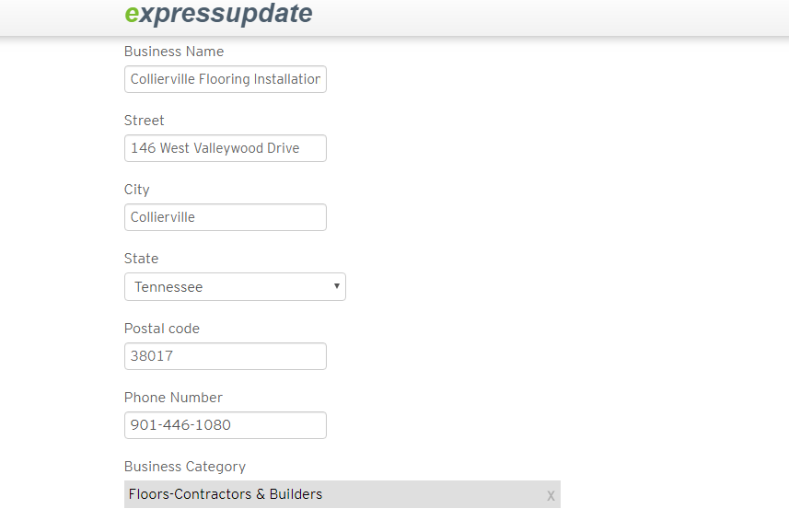The height and width of the screenshot is (532, 789).
Task: Click the Business Name label
Action: pos(174,52)
